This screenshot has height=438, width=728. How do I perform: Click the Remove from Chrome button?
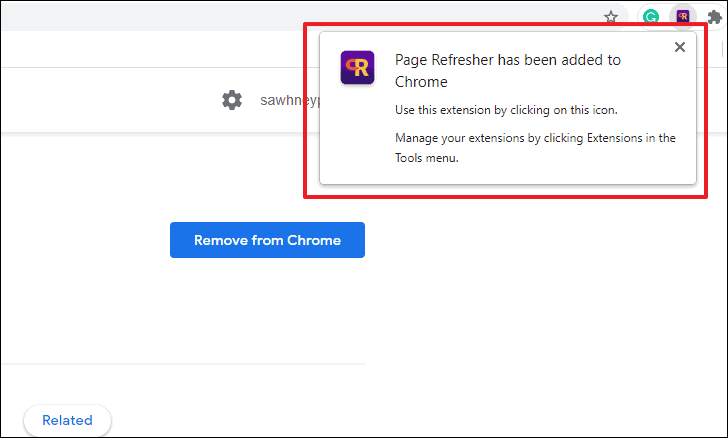point(267,240)
